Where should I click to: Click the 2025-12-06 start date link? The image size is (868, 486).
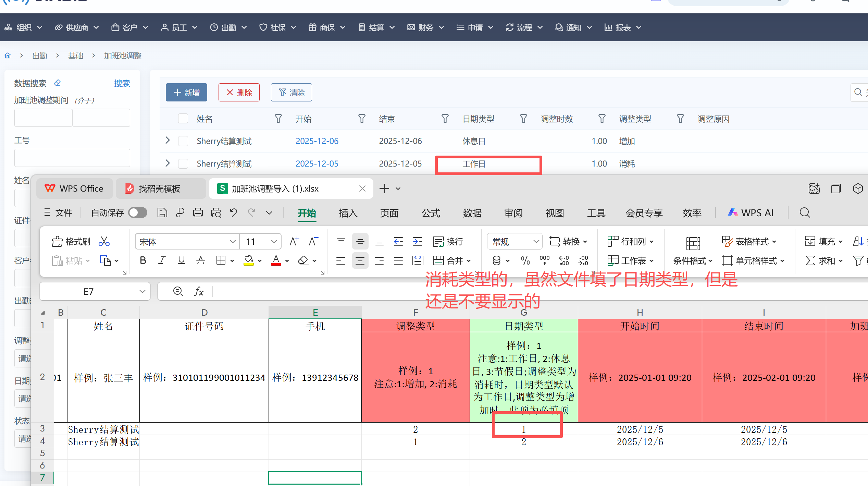(x=317, y=141)
